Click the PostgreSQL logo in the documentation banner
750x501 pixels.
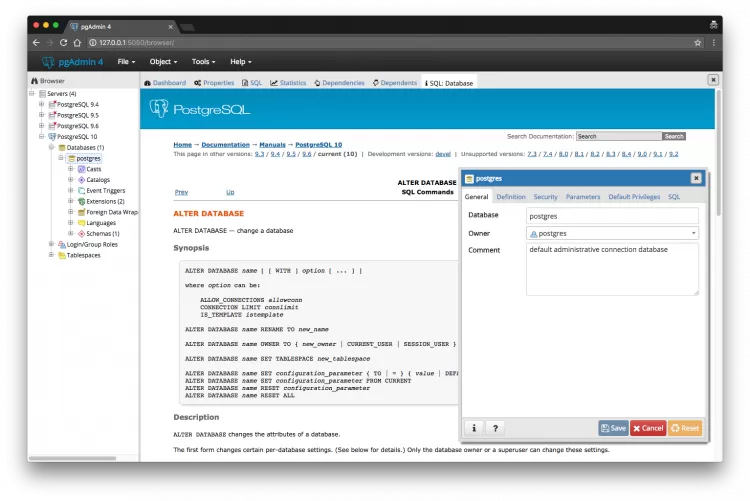pos(199,109)
